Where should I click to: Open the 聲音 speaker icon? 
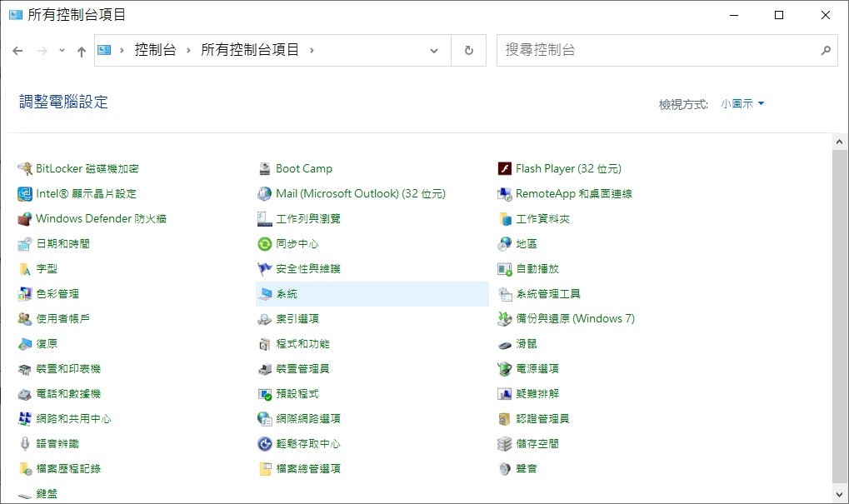click(x=505, y=469)
